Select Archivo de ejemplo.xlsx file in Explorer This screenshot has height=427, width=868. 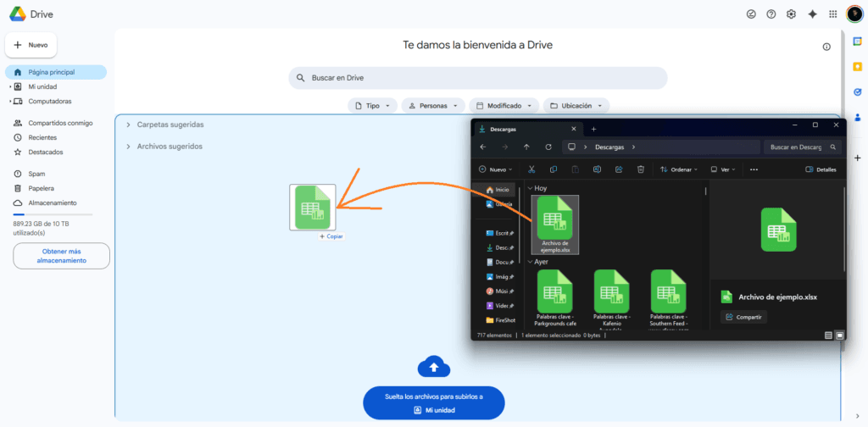tap(554, 225)
